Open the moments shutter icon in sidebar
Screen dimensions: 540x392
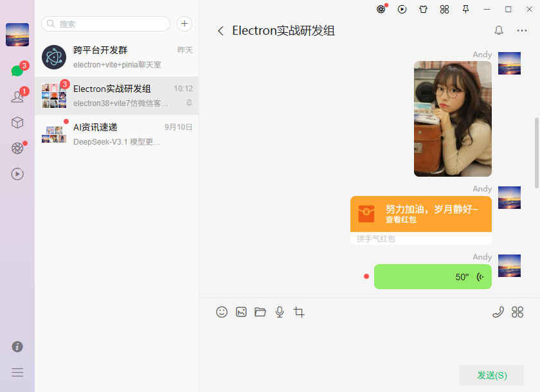[17, 148]
